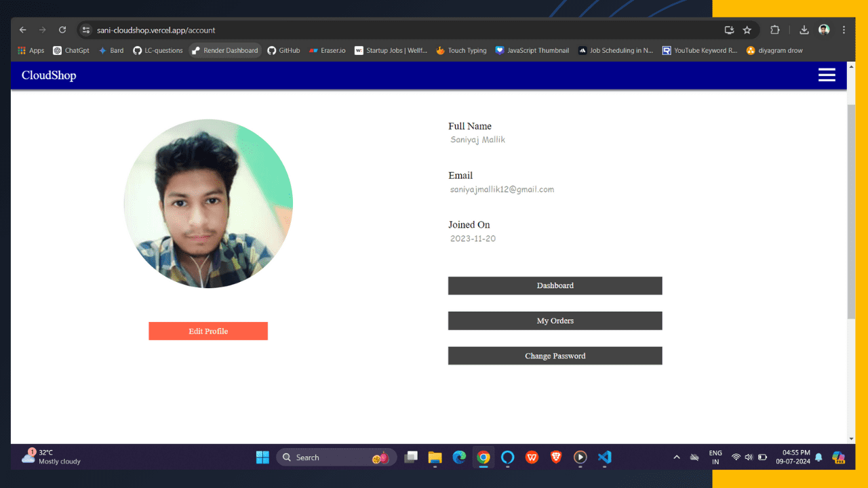The width and height of the screenshot is (868, 488).
Task: Expand the system tray hidden icons chevron
Action: click(x=676, y=457)
